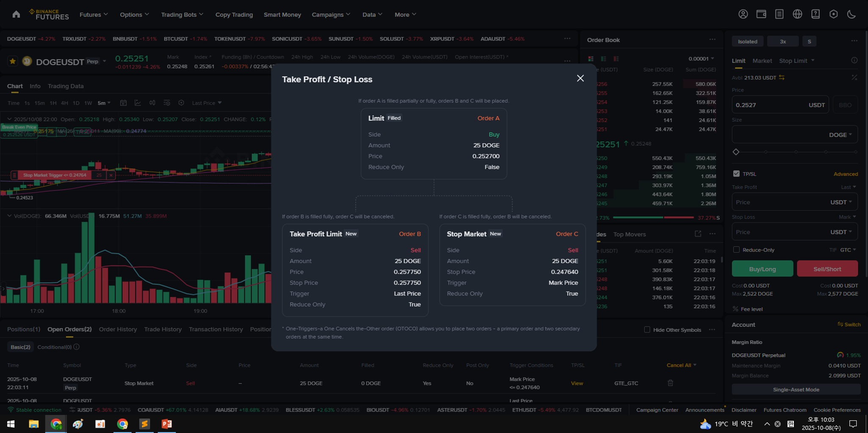Open the Data dropdown menu
Viewport: 868px width, 433px height.
click(372, 14)
